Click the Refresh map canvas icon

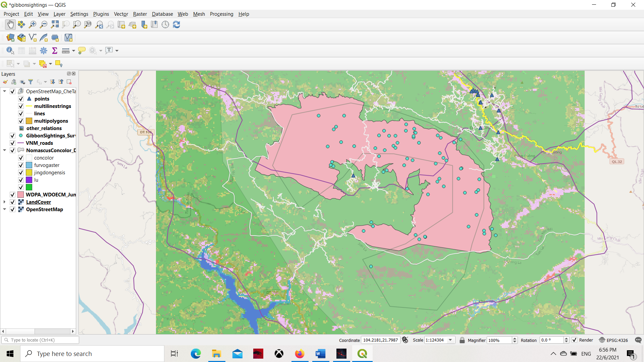coord(176,24)
